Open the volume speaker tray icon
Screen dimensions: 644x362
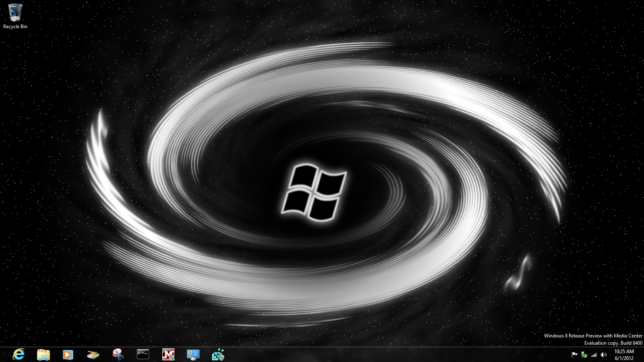point(604,355)
